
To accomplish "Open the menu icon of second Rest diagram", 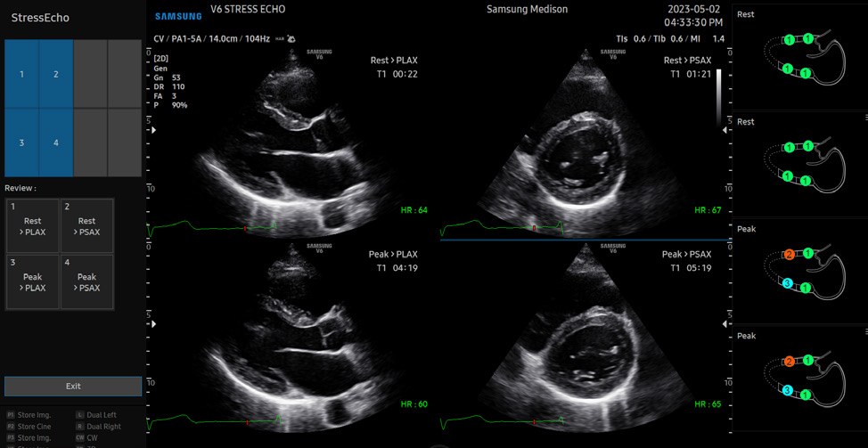I will click(x=866, y=118).
